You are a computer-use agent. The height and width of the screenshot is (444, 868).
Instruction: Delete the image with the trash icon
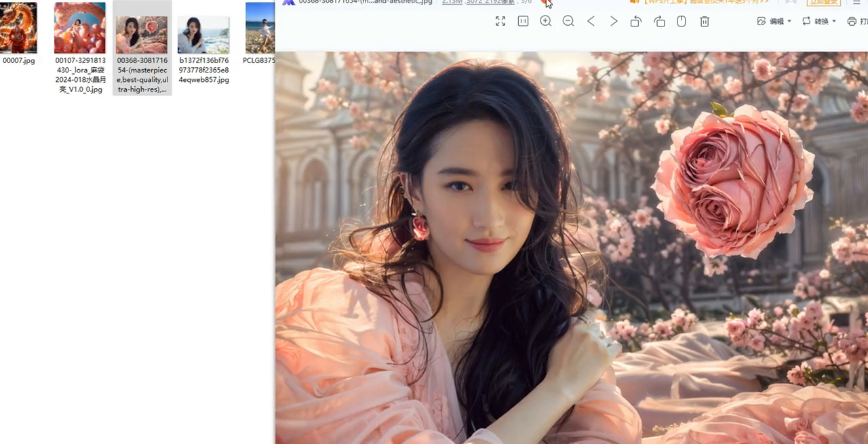click(705, 22)
